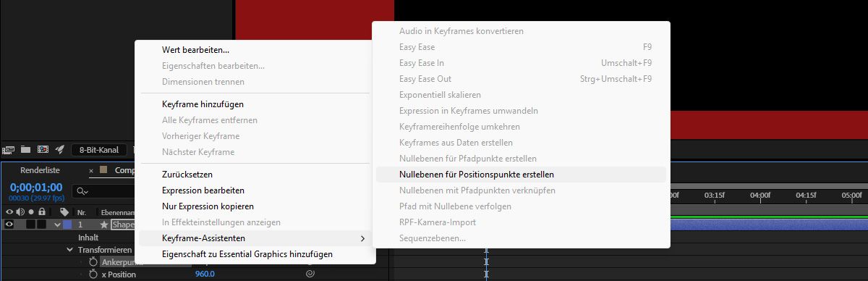Viewport: 868px width, 281px height.
Task: Click the 04:00f mark on the time ruler
Action: click(760, 195)
